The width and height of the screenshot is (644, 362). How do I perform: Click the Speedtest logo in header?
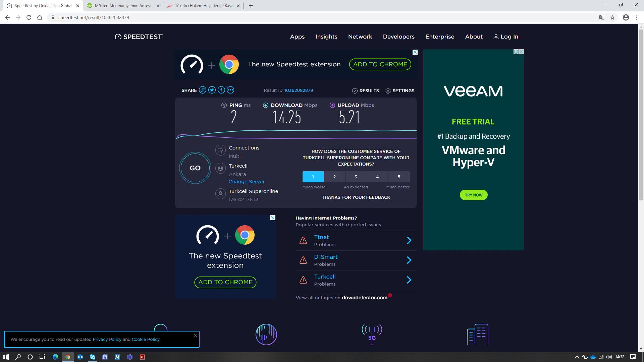coord(139,37)
